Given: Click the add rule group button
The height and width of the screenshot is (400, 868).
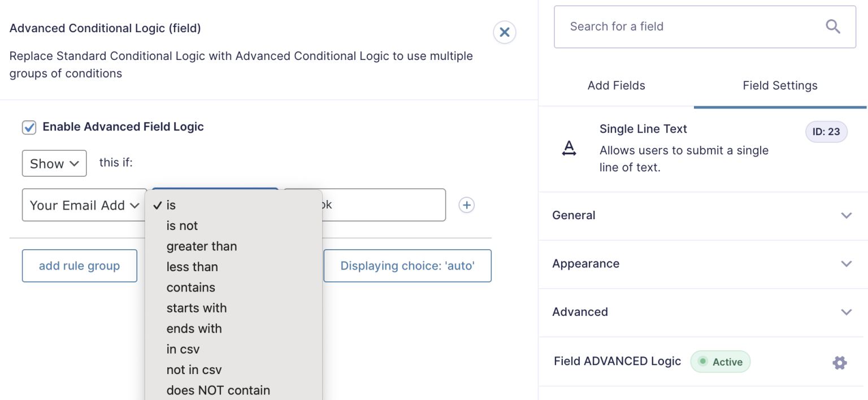Looking at the screenshot, I should [x=80, y=266].
